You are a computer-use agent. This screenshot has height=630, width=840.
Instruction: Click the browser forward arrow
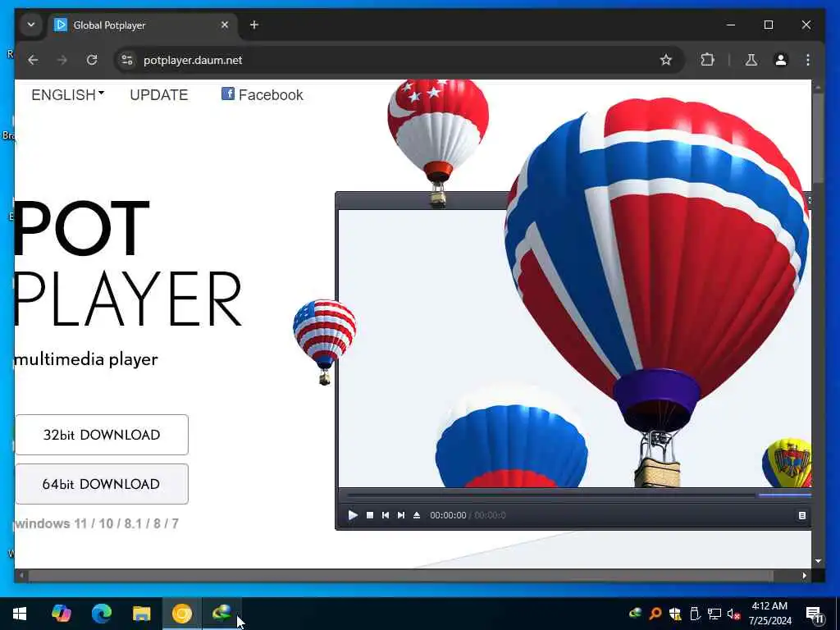[62, 60]
